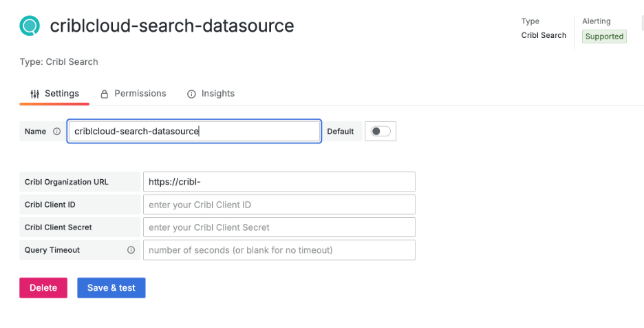Click the Default label beside the switch

341,132
